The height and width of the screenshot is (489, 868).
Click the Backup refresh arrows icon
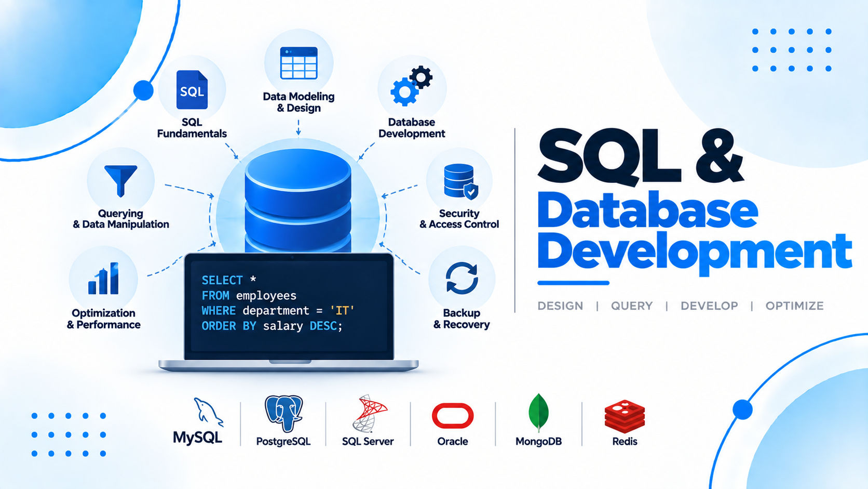pos(462,279)
